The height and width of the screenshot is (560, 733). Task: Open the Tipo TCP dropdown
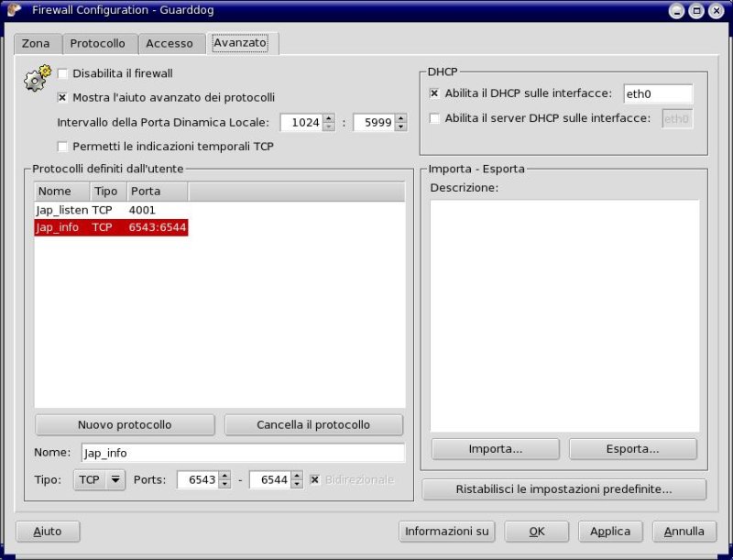click(x=99, y=479)
